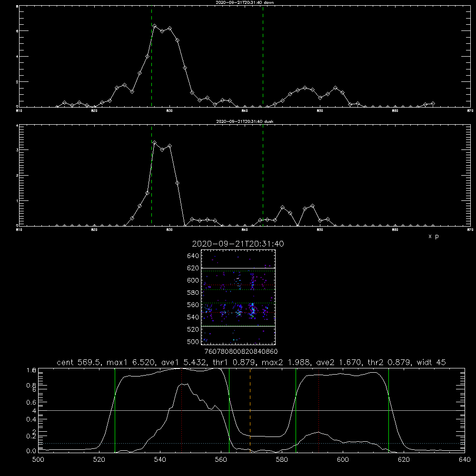Click the blue dotted threshold line in profile plot
476x476 pixels.
pyautogui.click(x=251, y=444)
